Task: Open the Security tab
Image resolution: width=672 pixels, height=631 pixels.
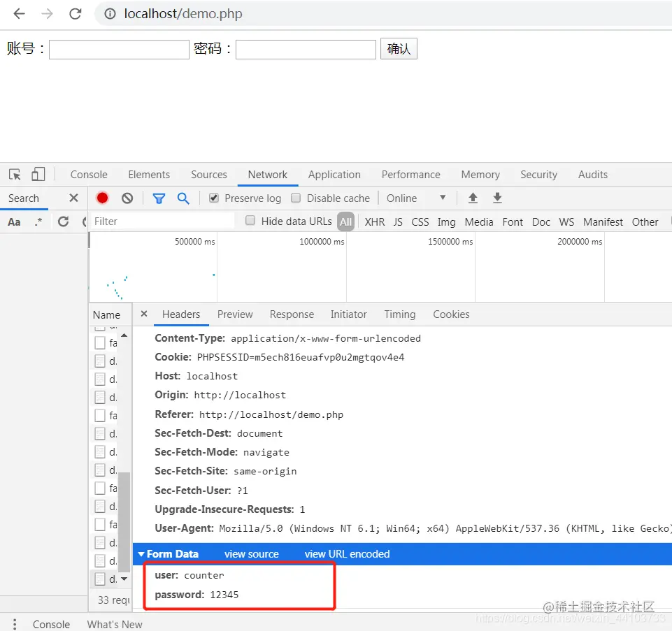Action: (538, 175)
